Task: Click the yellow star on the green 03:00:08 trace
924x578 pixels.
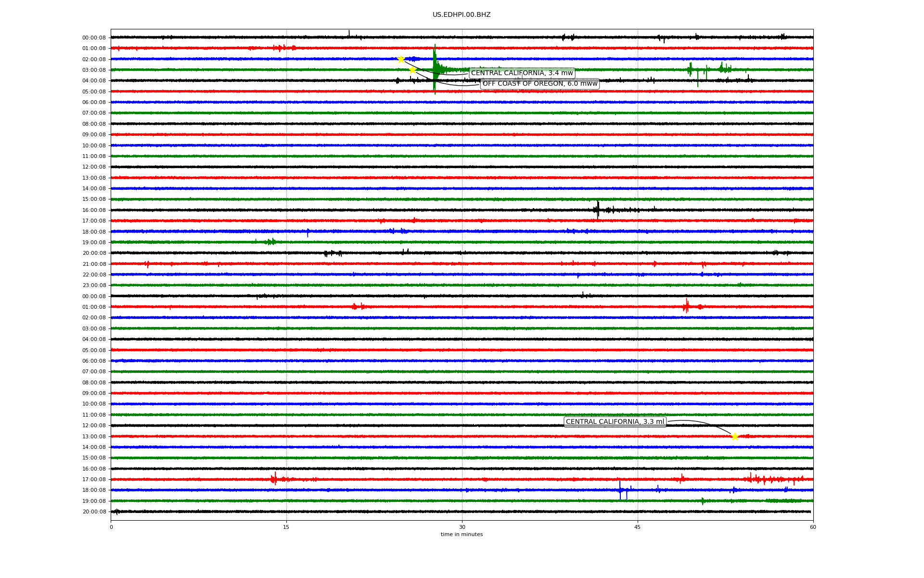Action: (412, 70)
